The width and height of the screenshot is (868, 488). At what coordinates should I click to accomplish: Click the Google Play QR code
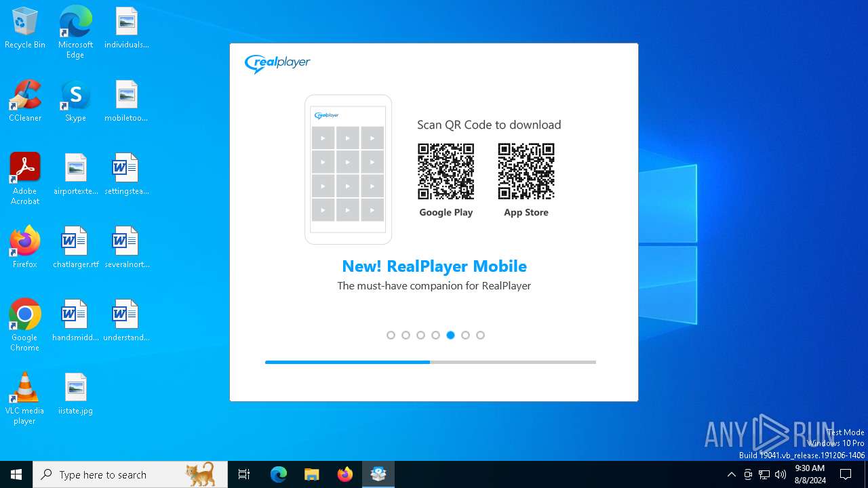click(x=446, y=171)
